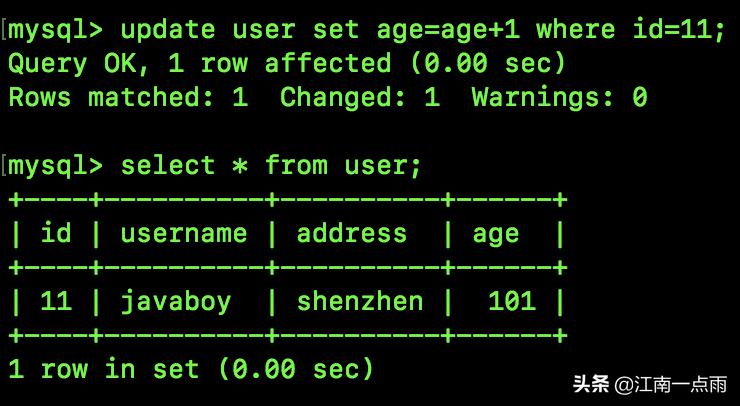
Task: Click the "Changed: 1" status text
Action: 359,98
